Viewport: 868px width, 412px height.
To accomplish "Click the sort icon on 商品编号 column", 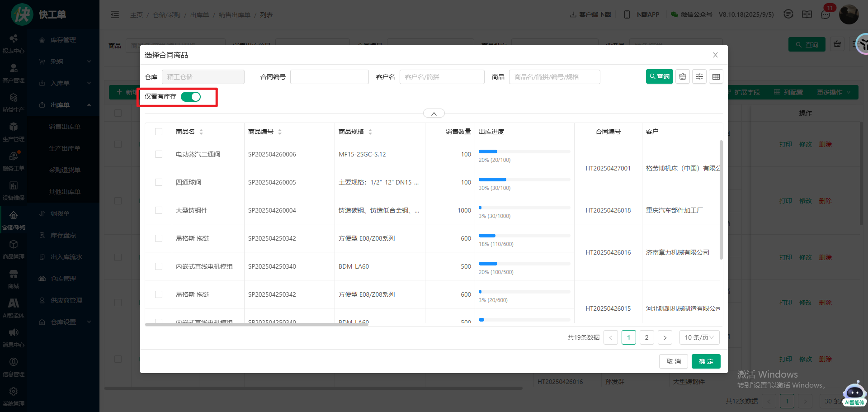I will click(280, 132).
